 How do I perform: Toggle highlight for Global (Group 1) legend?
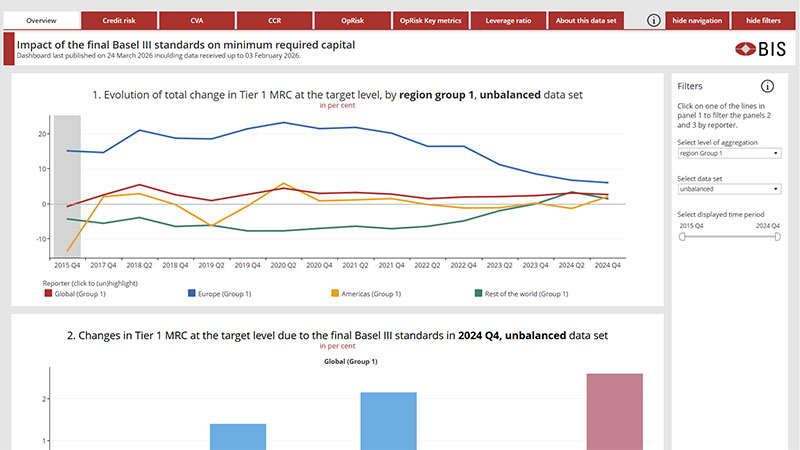pos(75,294)
